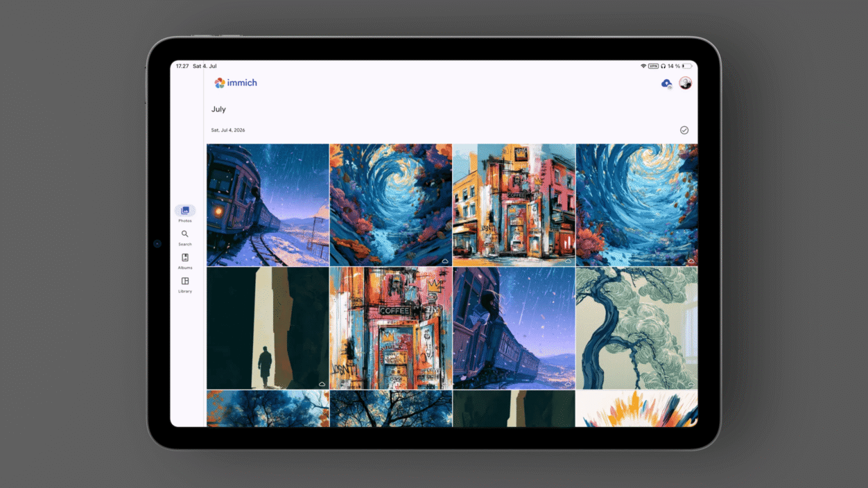Image resolution: width=868 pixels, height=488 pixels.
Task: Tap the 17.27 clock in status bar
Action: click(x=182, y=66)
